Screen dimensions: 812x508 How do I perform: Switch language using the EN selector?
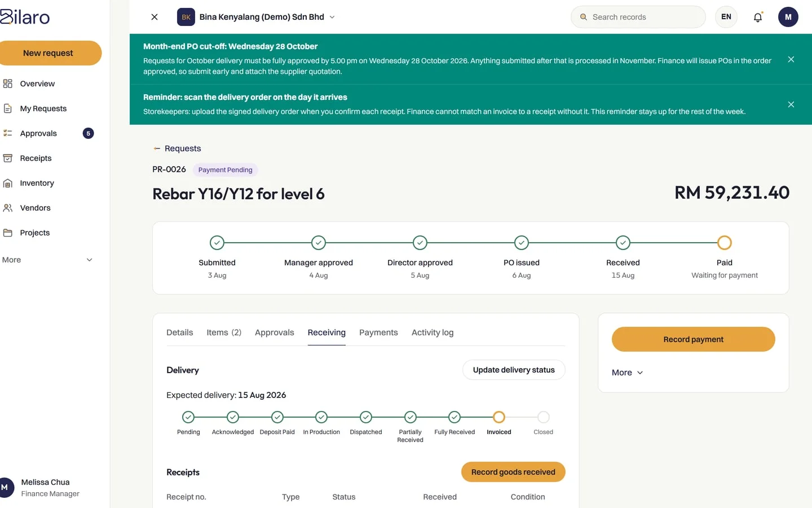coord(726,17)
